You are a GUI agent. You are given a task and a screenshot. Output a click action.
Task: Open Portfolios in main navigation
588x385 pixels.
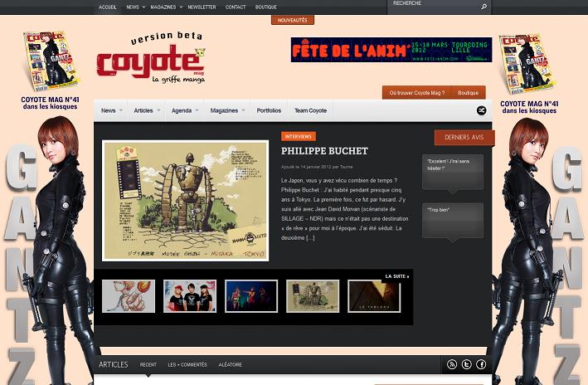click(269, 110)
